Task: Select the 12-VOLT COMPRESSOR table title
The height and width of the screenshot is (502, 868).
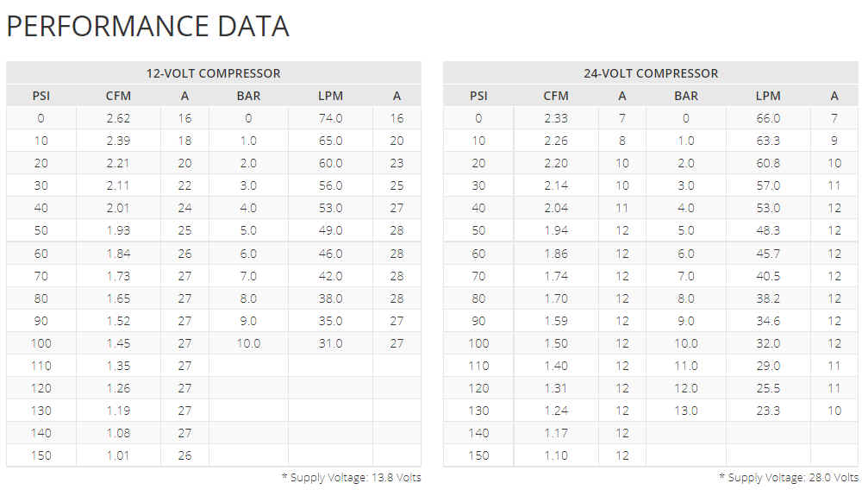Action: (x=213, y=73)
